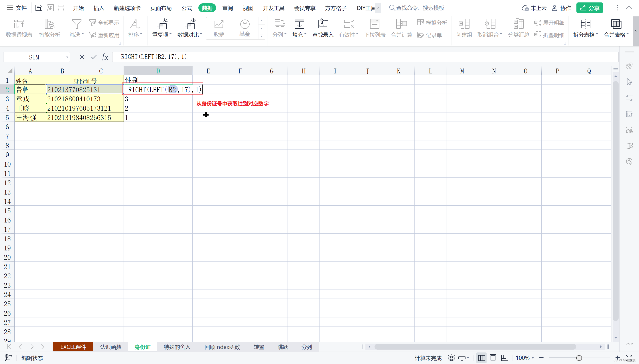Image resolution: width=639 pixels, height=364 pixels.
Task: Switch to page break preview view
Action: [x=505, y=358]
